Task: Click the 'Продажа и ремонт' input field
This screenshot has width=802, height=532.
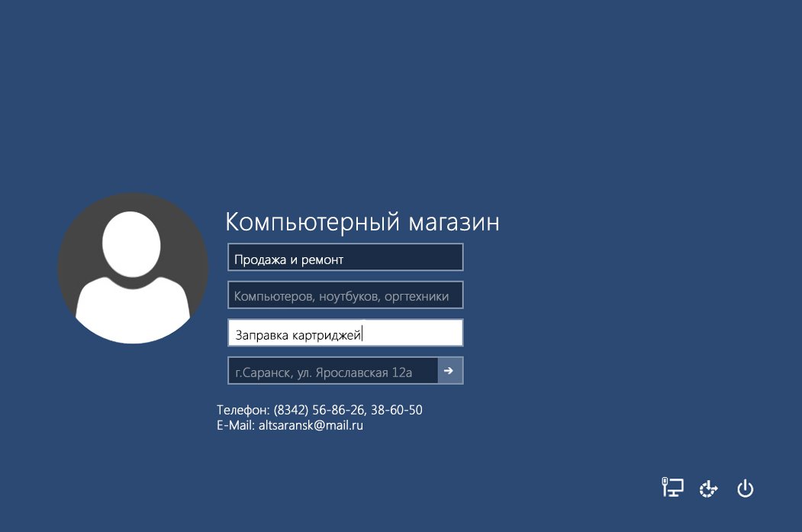Action: tap(345, 257)
